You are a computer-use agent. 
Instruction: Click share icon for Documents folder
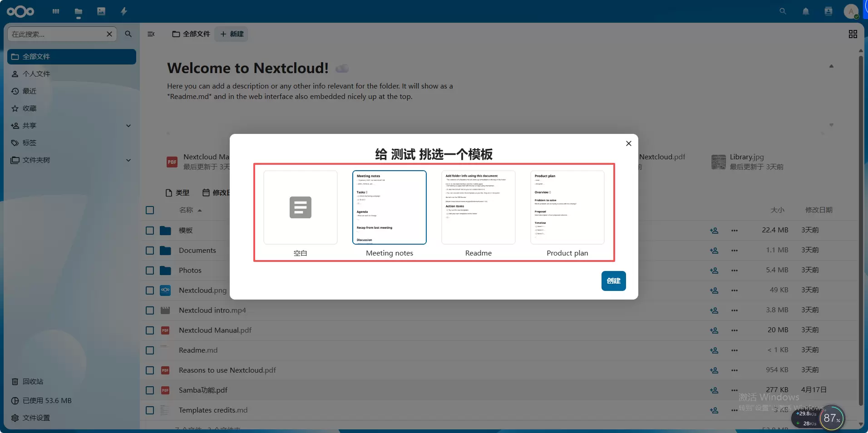pyautogui.click(x=714, y=251)
